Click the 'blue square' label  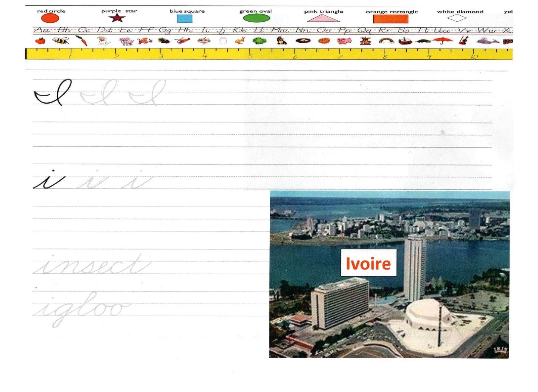click(187, 11)
